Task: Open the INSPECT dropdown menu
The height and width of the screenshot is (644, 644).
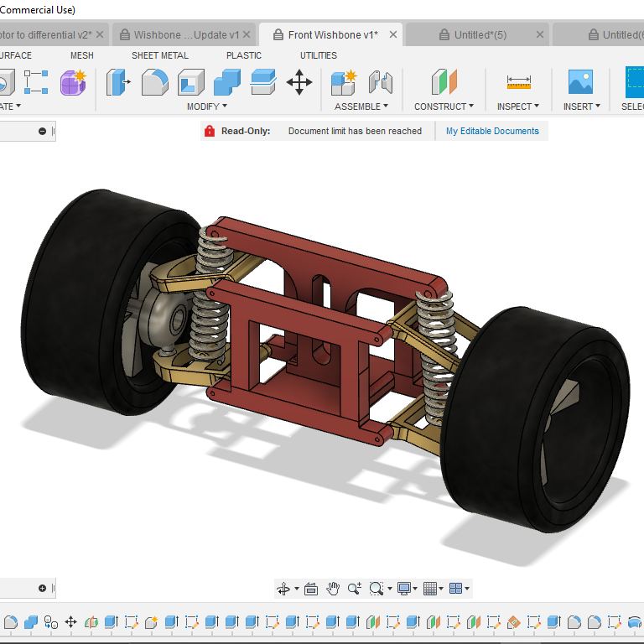Action: (518, 106)
